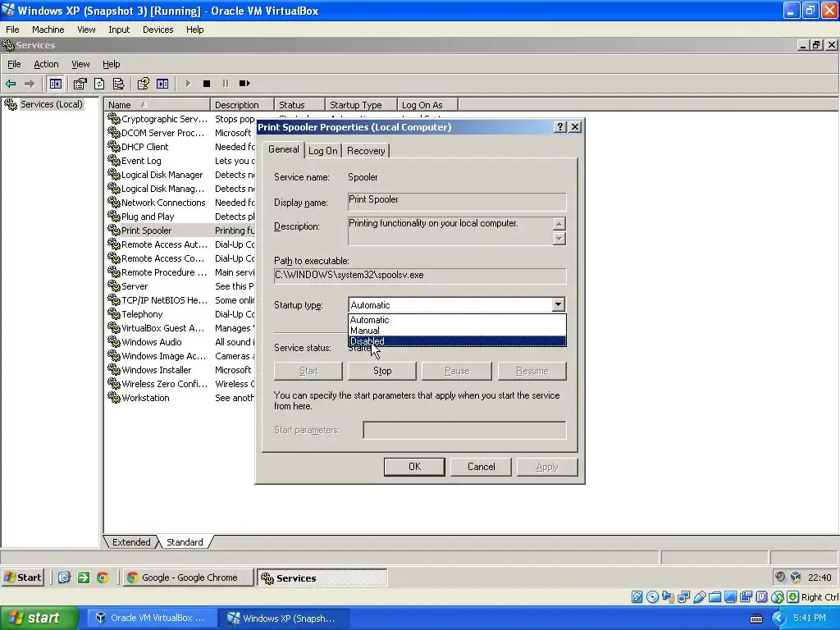Viewport: 840px width, 630px height.
Task: Select Disabled in the Startup type list
Action: [457, 341]
